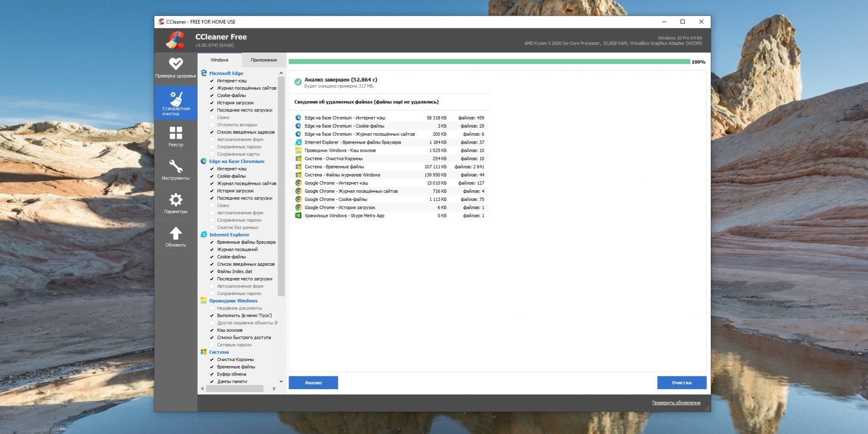Click the horizontal scroll right arrow
Viewport: 868px width, 434px height.
[274, 388]
